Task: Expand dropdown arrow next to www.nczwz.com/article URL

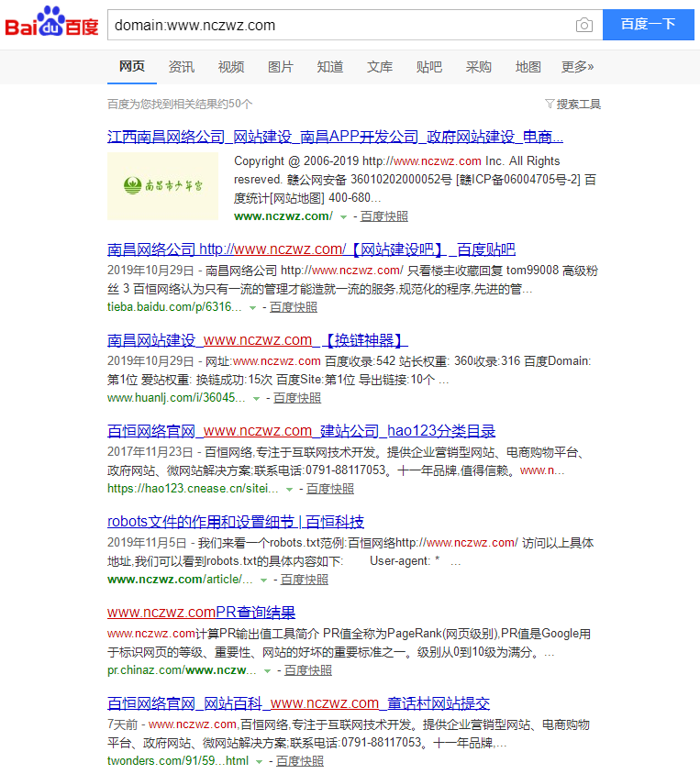Action: tap(263, 580)
